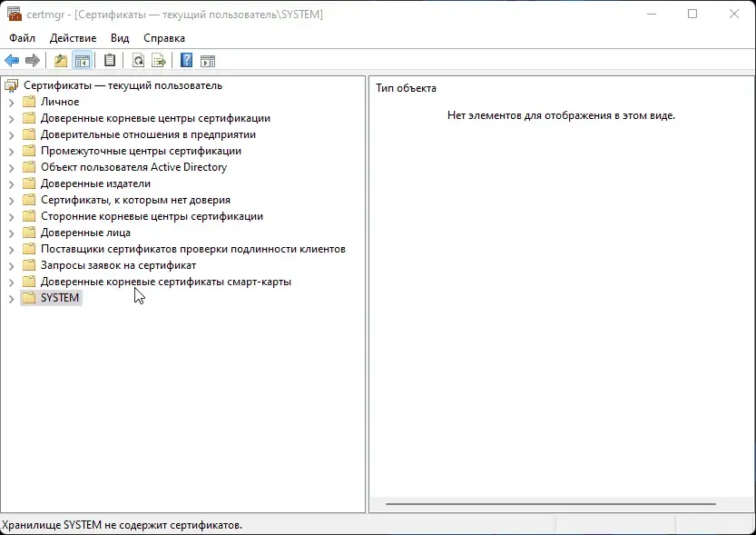This screenshot has width=756, height=535.
Task: Expand Доверенные корневые центры сертификации chevron
Action: [11, 119]
